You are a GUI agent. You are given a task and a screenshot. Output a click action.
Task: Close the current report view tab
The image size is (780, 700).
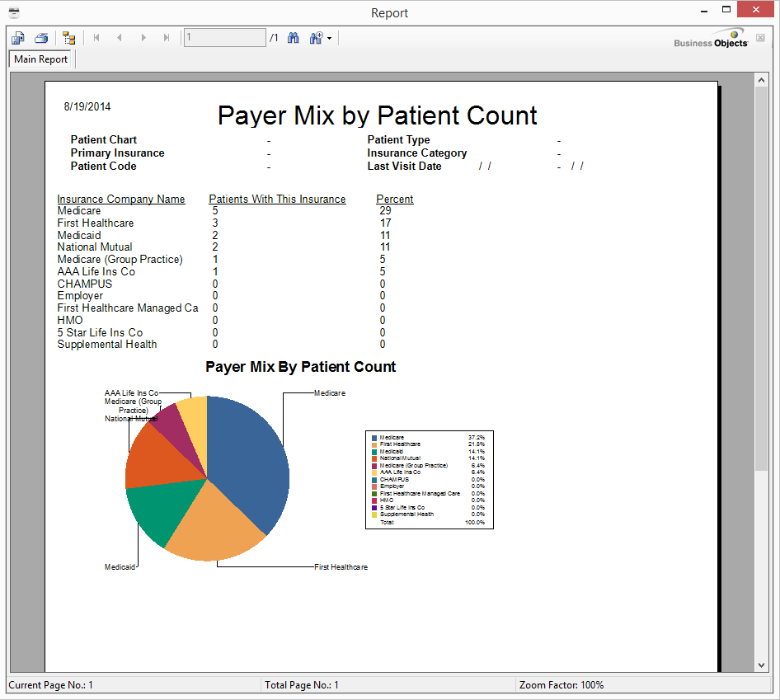pos(759,37)
